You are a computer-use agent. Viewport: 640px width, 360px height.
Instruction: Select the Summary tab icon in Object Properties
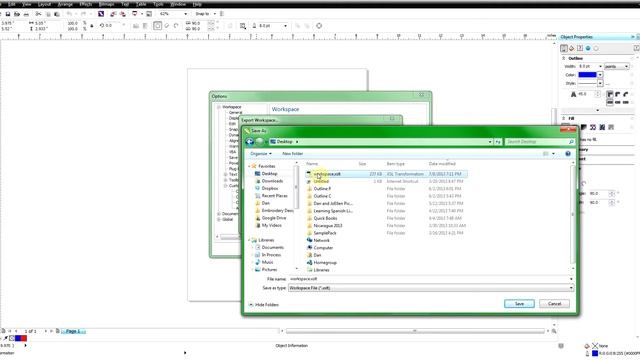pyautogui.click(x=580, y=48)
